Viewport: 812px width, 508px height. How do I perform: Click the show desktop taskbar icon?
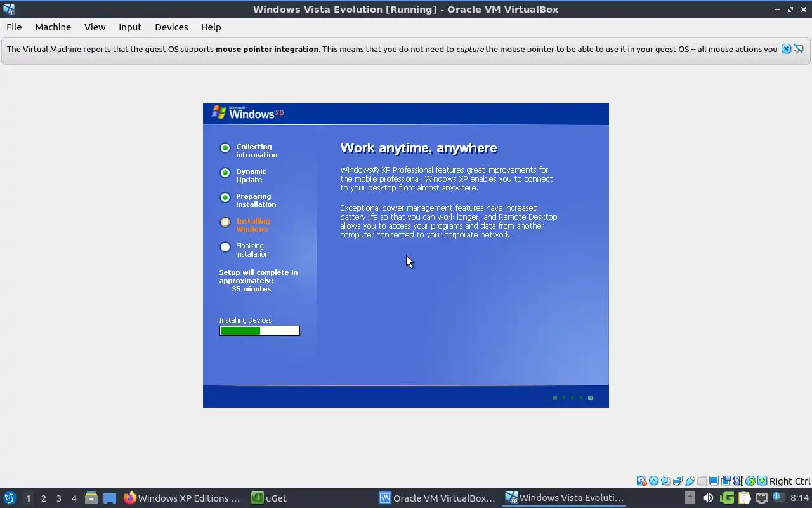click(x=110, y=498)
